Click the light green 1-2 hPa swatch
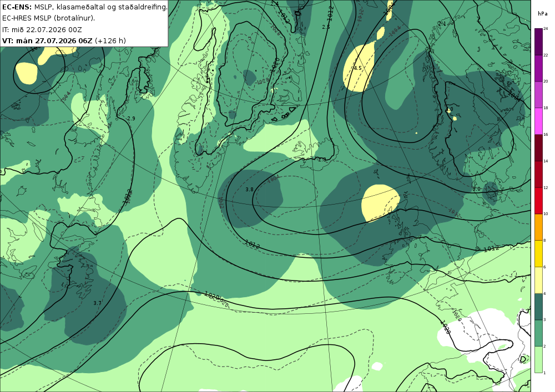 (x=538, y=359)
